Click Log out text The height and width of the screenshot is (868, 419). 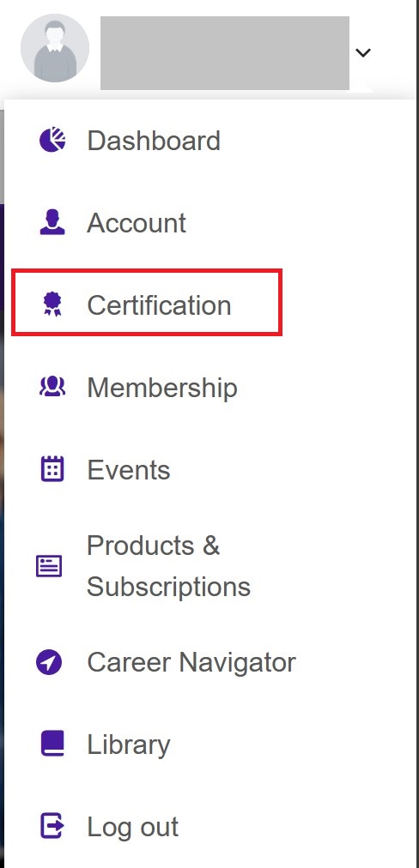coord(132,827)
